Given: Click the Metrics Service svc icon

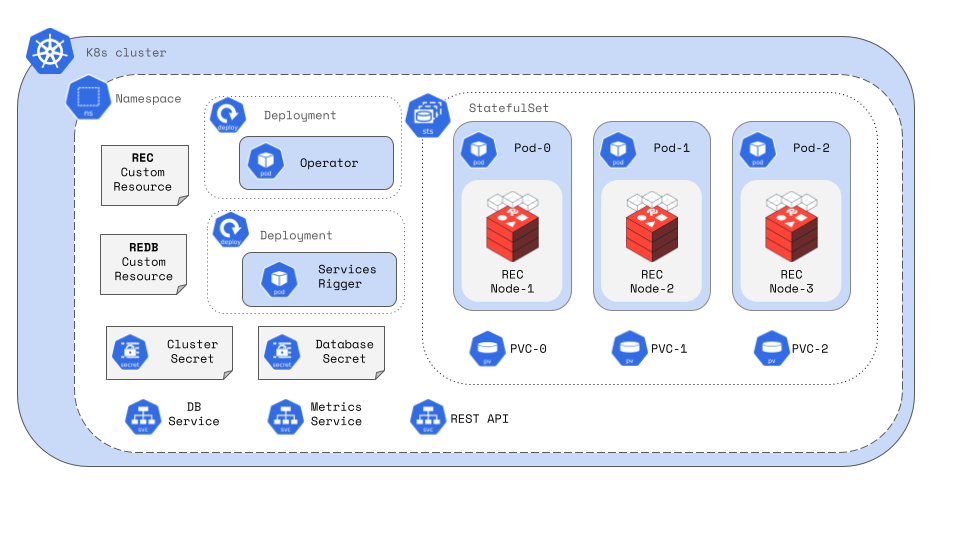Looking at the screenshot, I should [286, 416].
